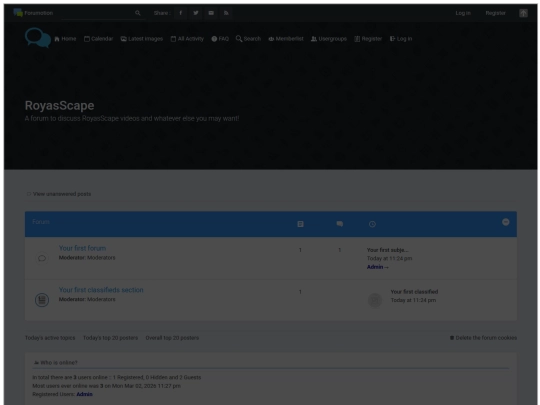Click the topics column icon in header
Screen dimensions: 540x405
300,224
